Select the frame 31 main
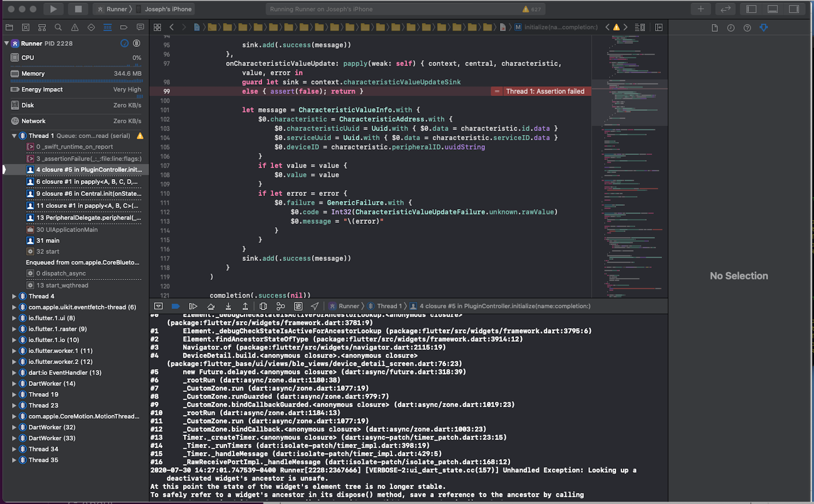Image resolution: width=814 pixels, height=504 pixels. (x=48, y=240)
